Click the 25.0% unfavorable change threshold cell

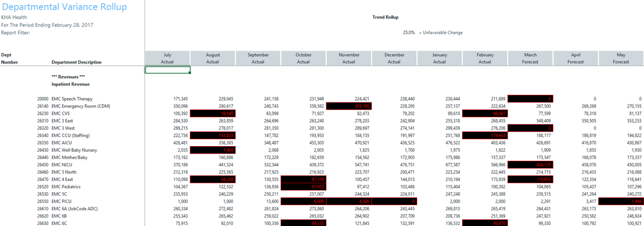tap(408, 33)
